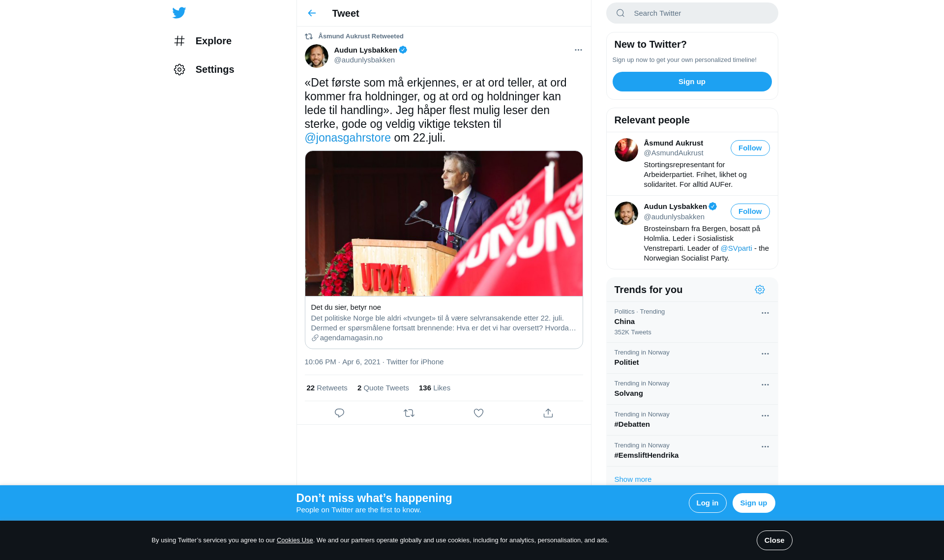
Task: Expand options for the #Debatten trend
Action: pos(765,415)
